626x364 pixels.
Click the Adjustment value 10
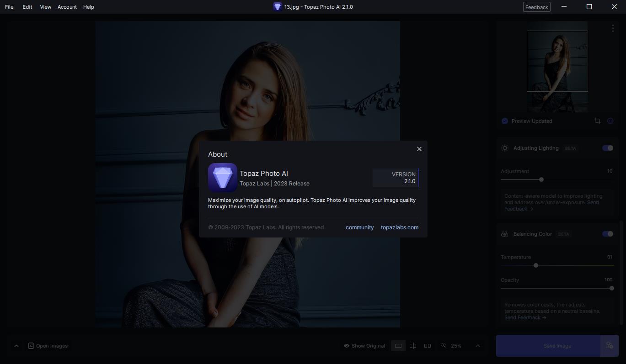coord(610,171)
